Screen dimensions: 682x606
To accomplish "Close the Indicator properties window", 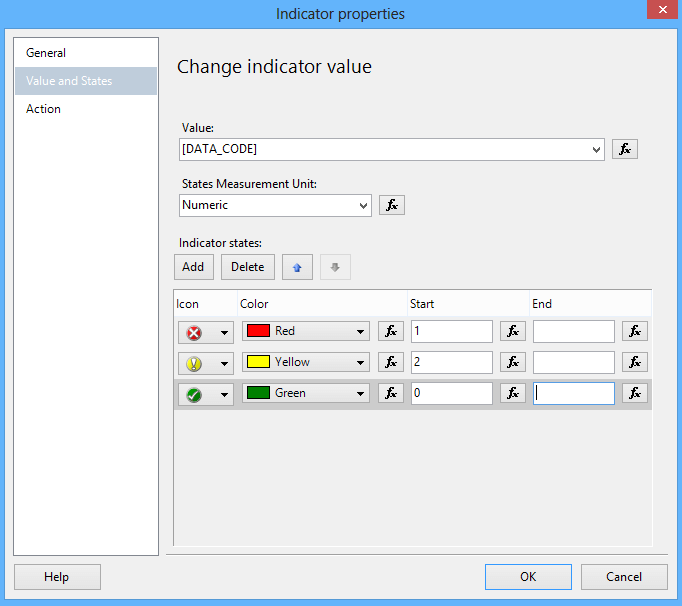I will [662, 10].
